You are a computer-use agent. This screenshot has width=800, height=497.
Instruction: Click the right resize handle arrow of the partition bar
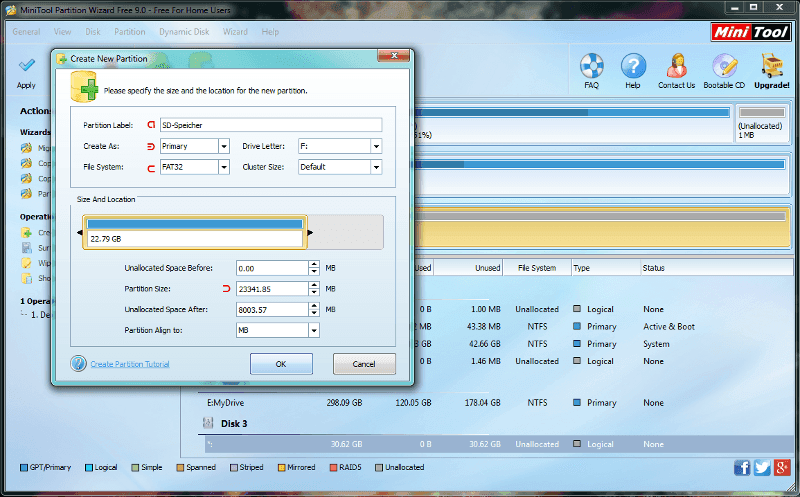click(x=310, y=233)
